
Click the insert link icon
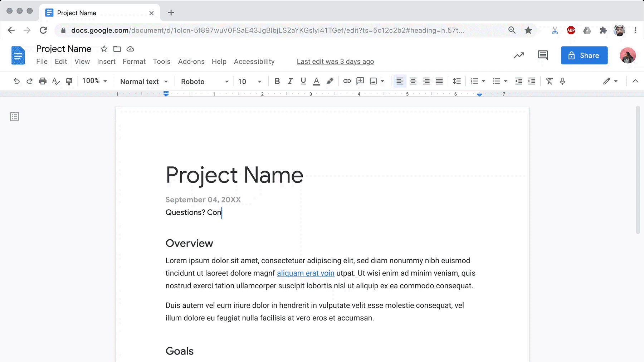347,81
